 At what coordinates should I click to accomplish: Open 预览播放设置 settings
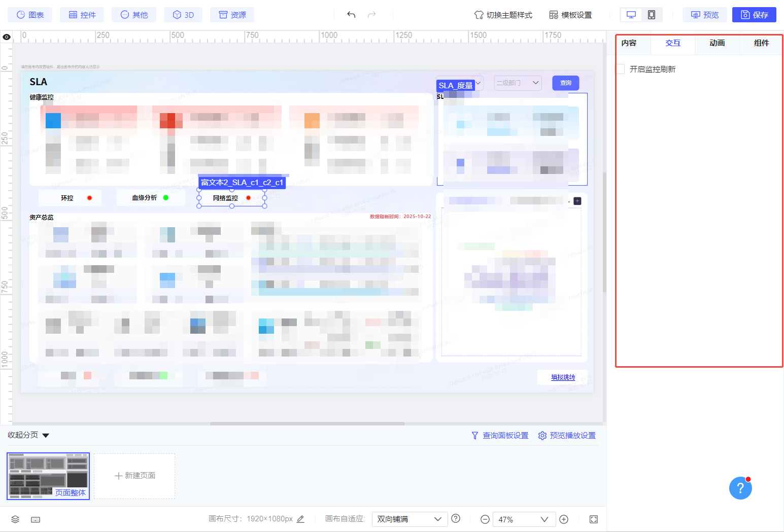pos(567,436)
